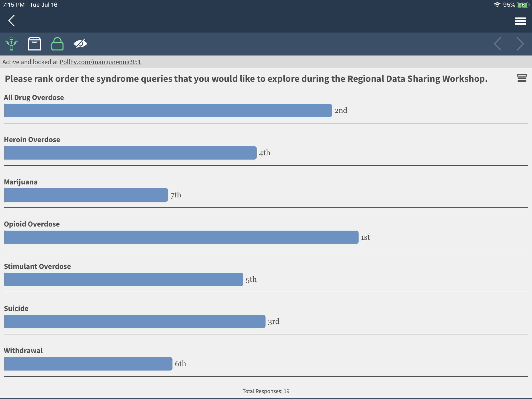Click the poll question title text
This screenshot has height=399, width=532.
click(x=246, y=79)
